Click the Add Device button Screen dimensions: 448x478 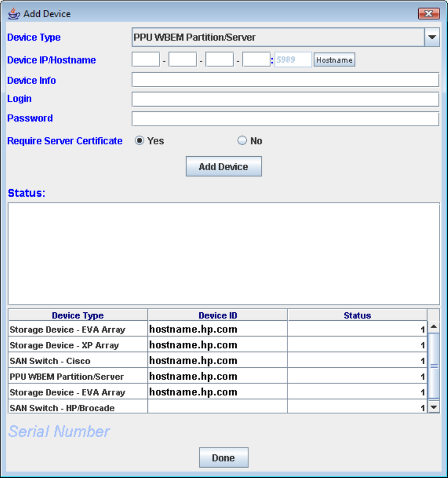[224, 167]
